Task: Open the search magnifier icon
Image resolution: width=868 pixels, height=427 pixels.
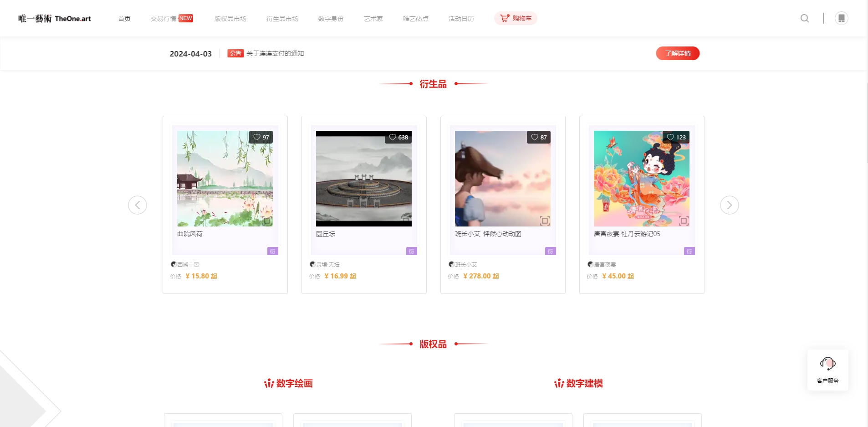Action: coord(805,18)
